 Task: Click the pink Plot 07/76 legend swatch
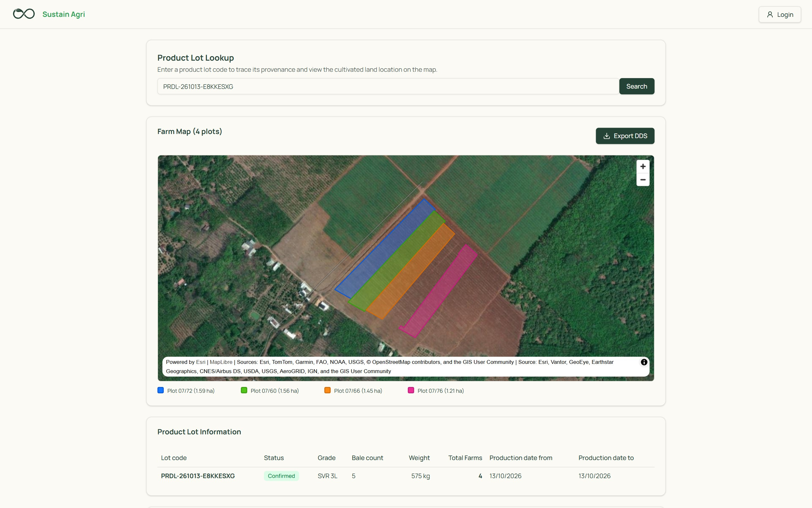click(x=411, y=391)
